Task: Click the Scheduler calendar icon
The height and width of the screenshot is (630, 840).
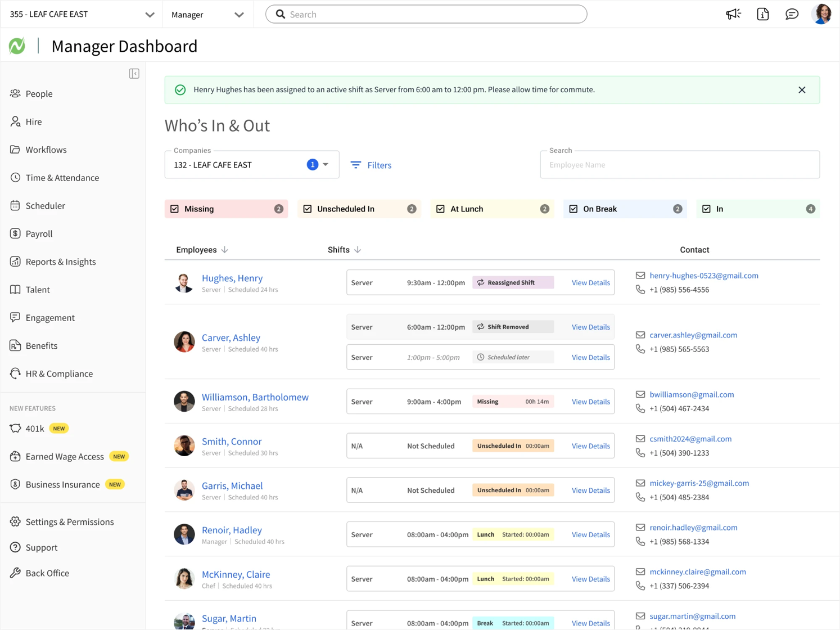Action: [x=15, y=205]
